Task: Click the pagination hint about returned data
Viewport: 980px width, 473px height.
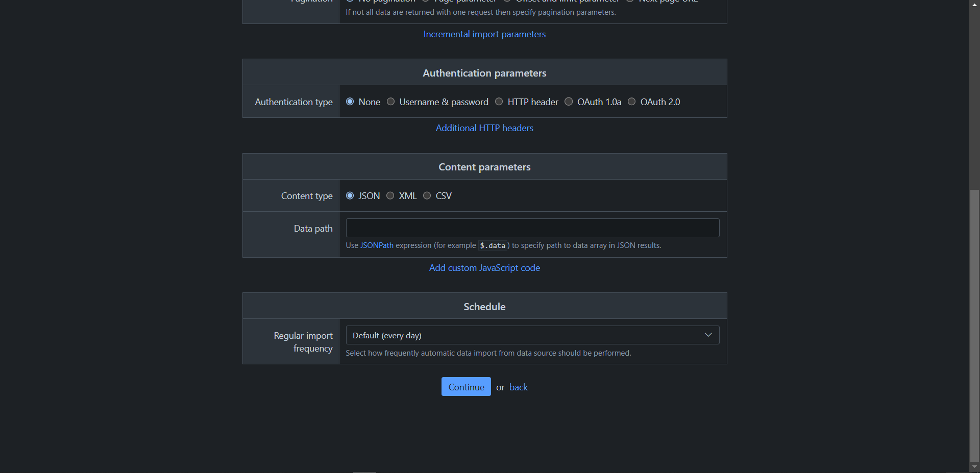Action: click(481, 12)
